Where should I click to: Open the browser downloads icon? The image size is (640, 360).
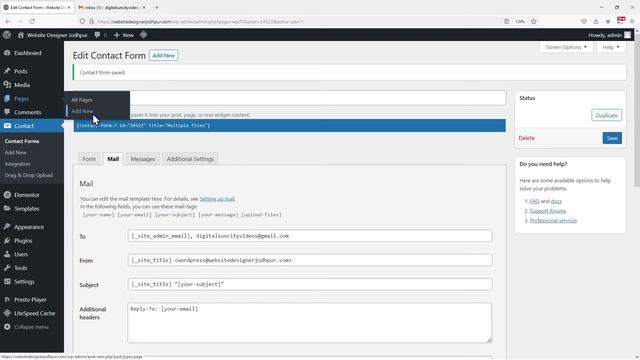(x=596, y=21)
